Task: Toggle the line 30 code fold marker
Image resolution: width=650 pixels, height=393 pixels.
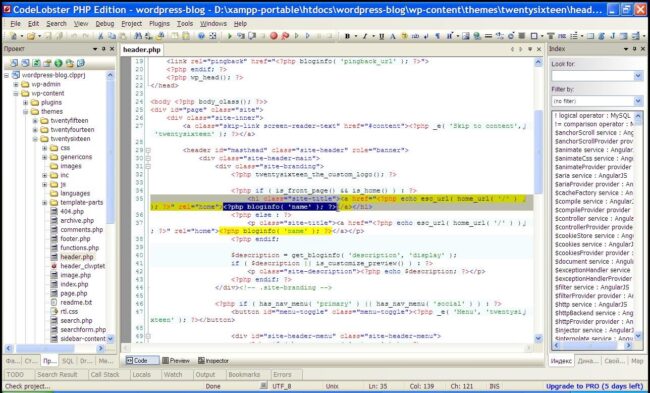Action: [148, 158]
